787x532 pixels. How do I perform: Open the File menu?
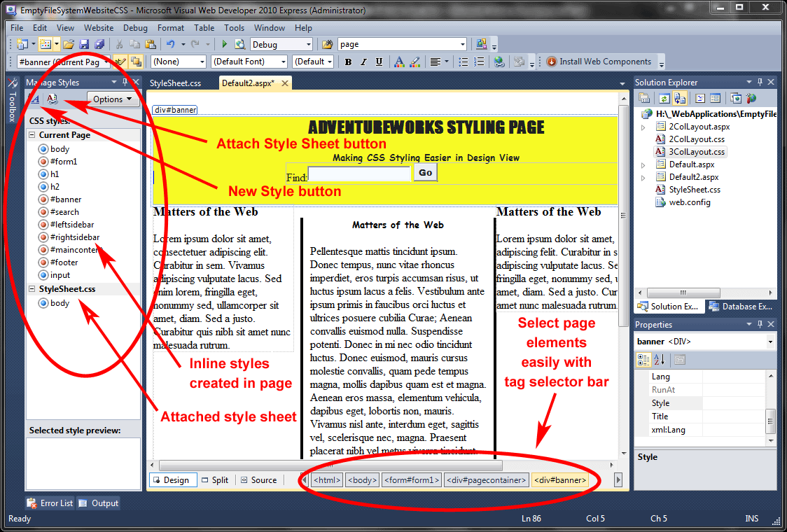point(17,28)
